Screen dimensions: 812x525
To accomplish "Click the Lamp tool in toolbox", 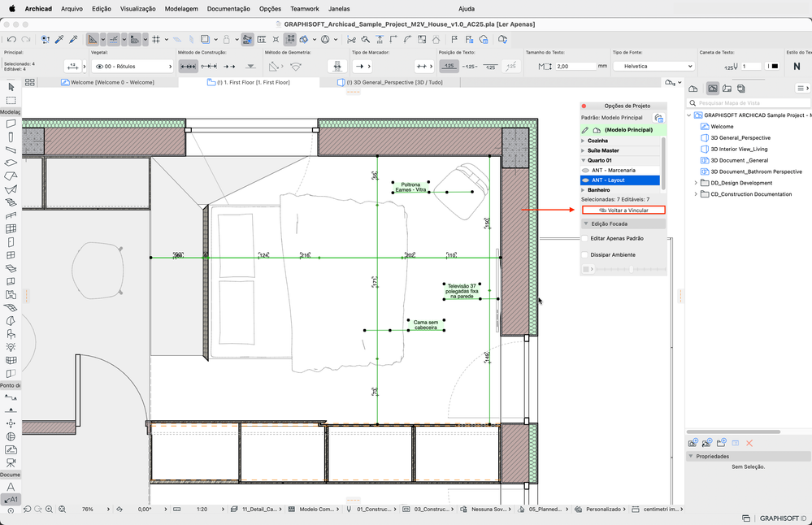I will click(x=11, y=347).
